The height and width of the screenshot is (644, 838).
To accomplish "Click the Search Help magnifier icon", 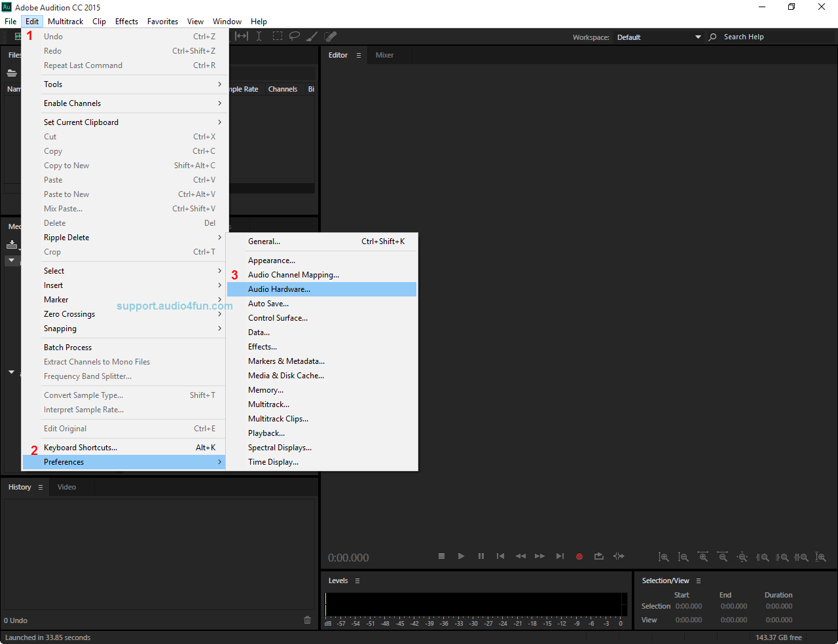I will click(x=712, y=37).
